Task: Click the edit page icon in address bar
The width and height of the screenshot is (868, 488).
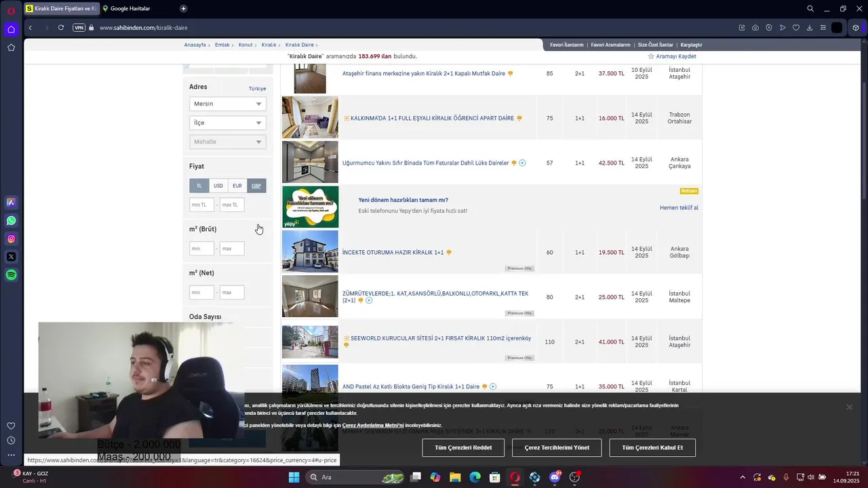Action: coord(741,28)
